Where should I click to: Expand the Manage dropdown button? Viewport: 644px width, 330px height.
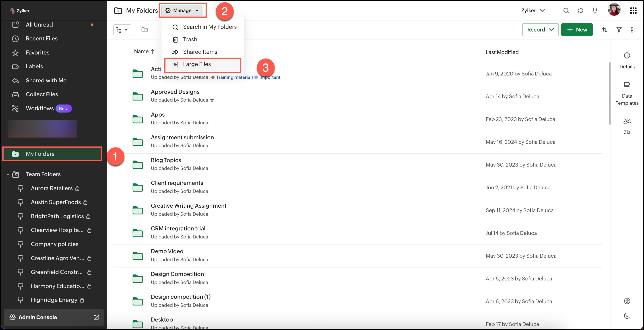click(x=182, y=10)
